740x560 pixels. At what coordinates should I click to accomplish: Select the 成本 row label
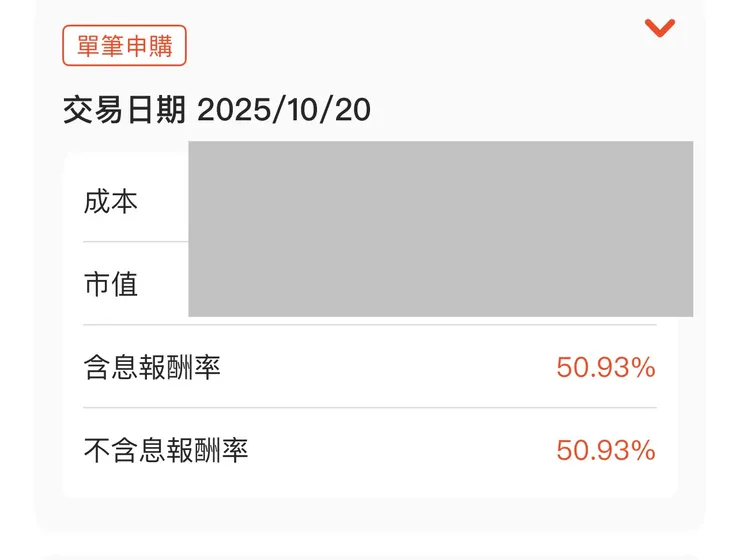click(111, 202)
